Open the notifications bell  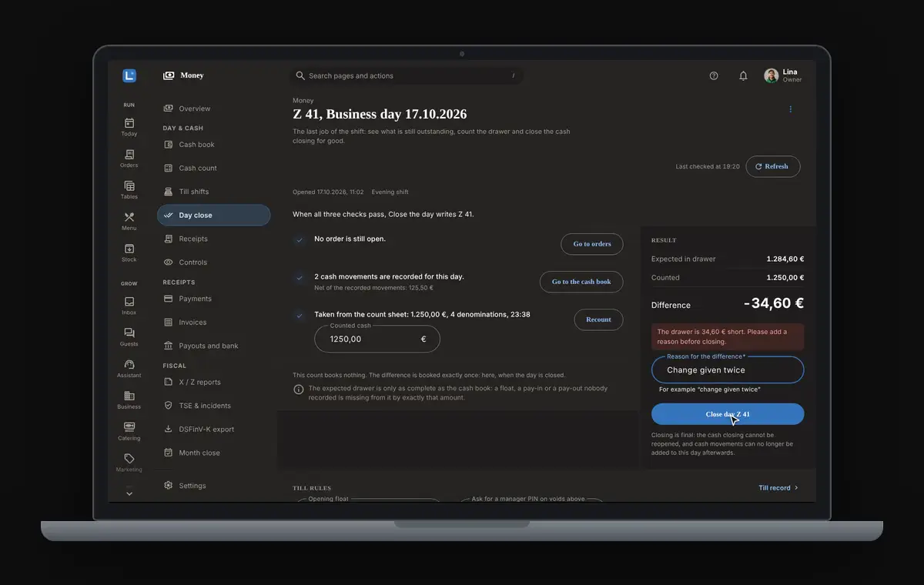tap(743, 75)
